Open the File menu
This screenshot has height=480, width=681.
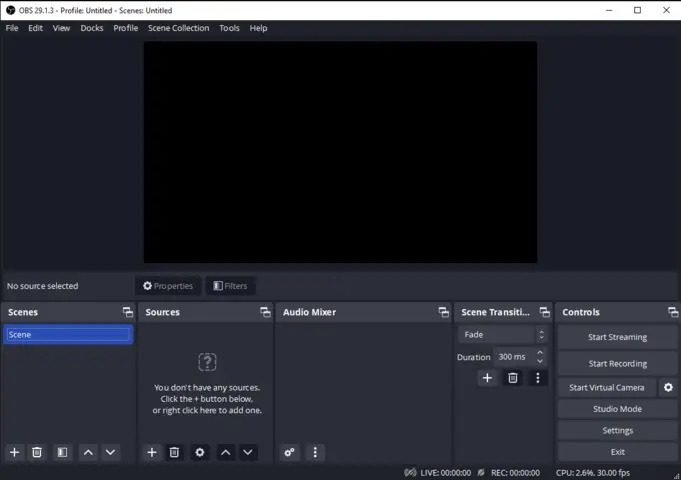[12, 28]
